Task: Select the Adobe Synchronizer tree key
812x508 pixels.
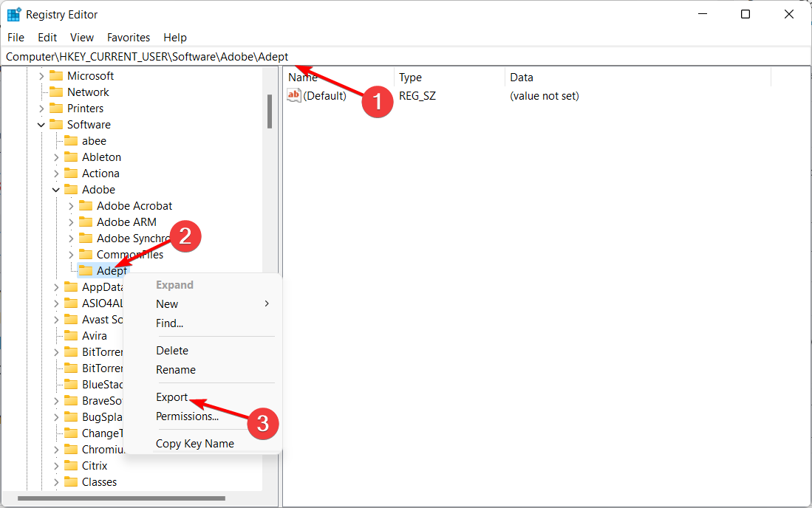Action: (133, 238)
